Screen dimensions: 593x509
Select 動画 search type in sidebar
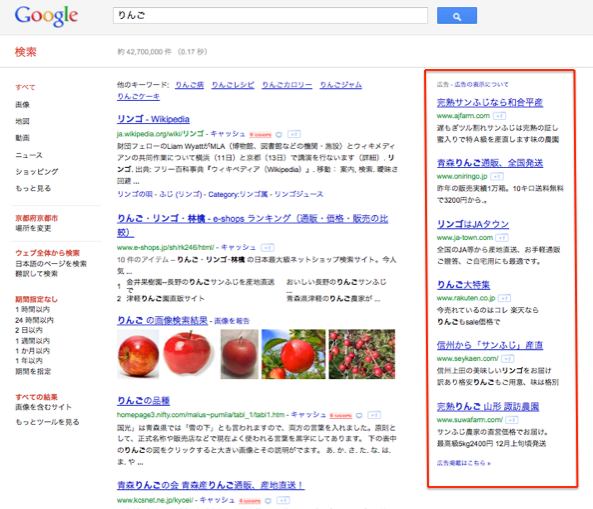[22, 138]
